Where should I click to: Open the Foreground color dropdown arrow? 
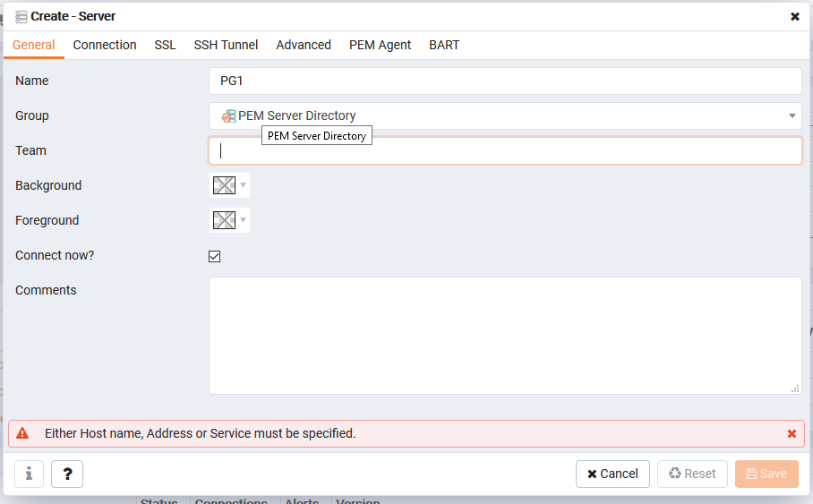pyautogui.click(x=243, y=220)
